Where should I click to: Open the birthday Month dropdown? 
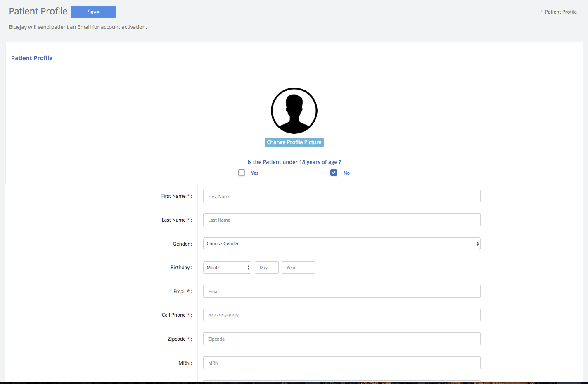227,268
